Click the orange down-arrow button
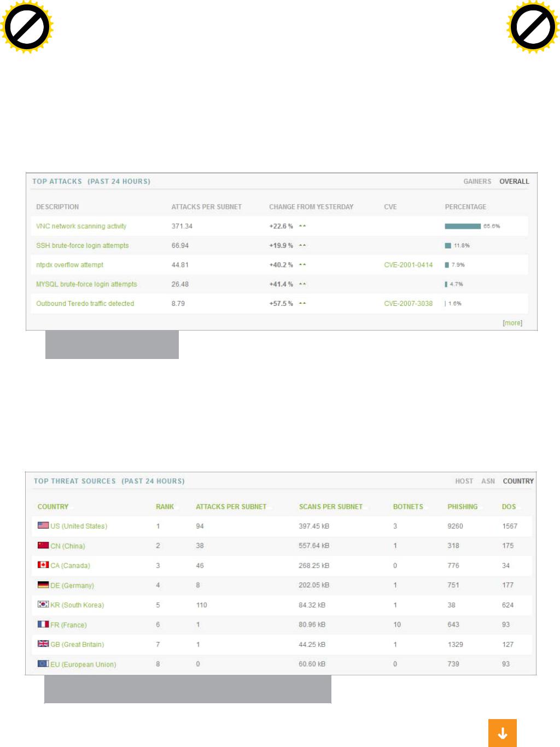 click(503, 733)
